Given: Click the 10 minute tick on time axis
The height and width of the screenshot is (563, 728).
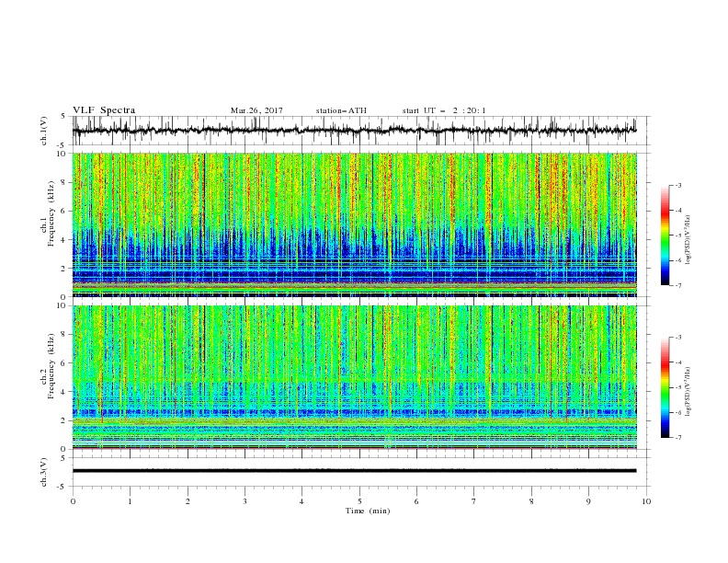Looking at the screenshot, I should pos(646,501).
